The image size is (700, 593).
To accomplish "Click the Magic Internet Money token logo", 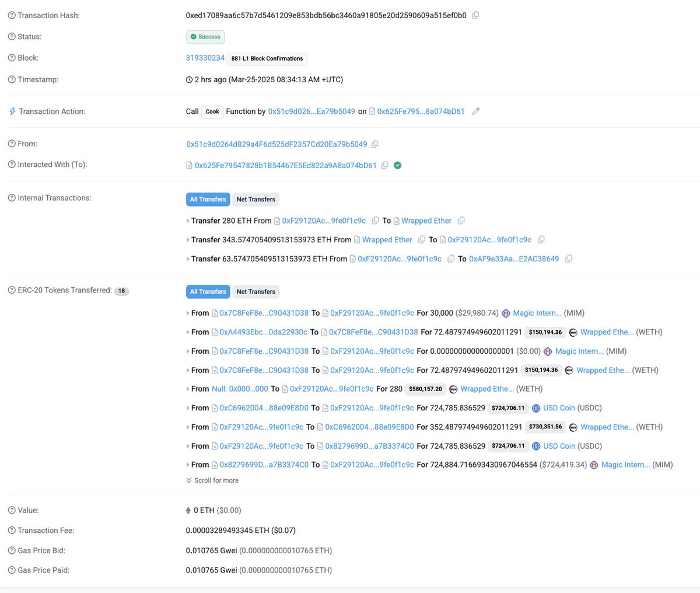I will [x=506, y=313].
